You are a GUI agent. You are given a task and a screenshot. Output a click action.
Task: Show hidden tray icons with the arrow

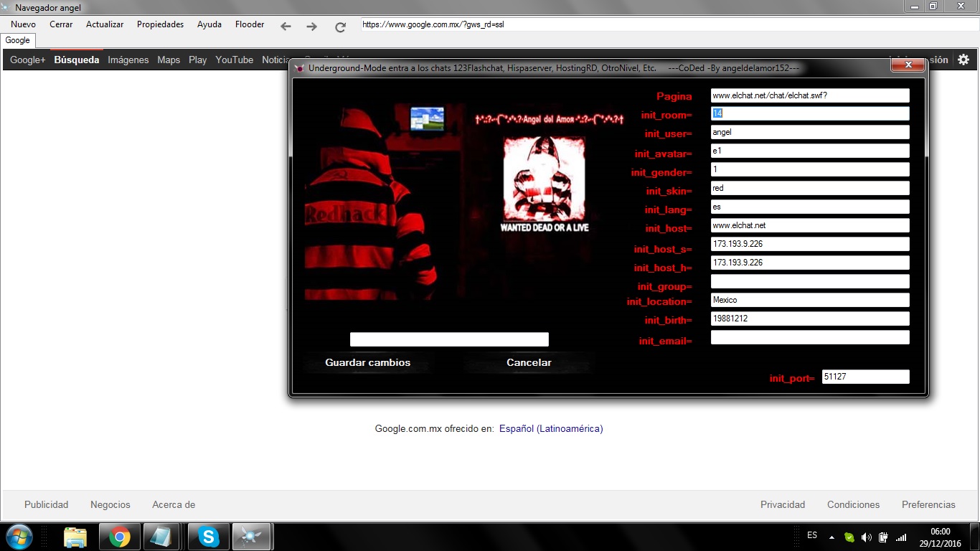coord(831,537)
